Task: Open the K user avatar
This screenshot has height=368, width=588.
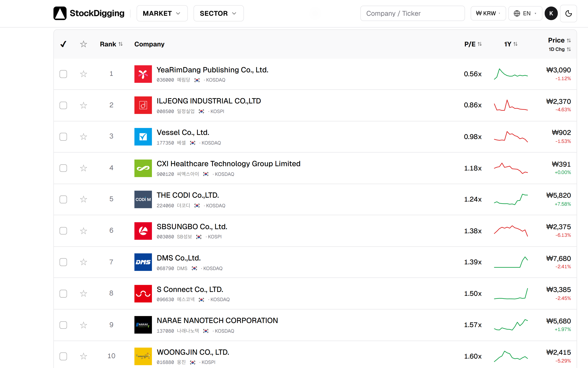Action: click(x=551, y=13)
